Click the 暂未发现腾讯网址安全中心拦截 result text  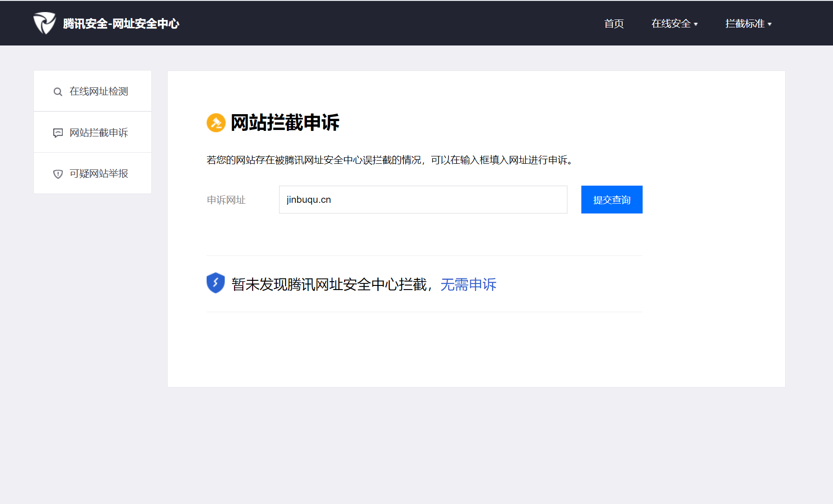[329, 284]
